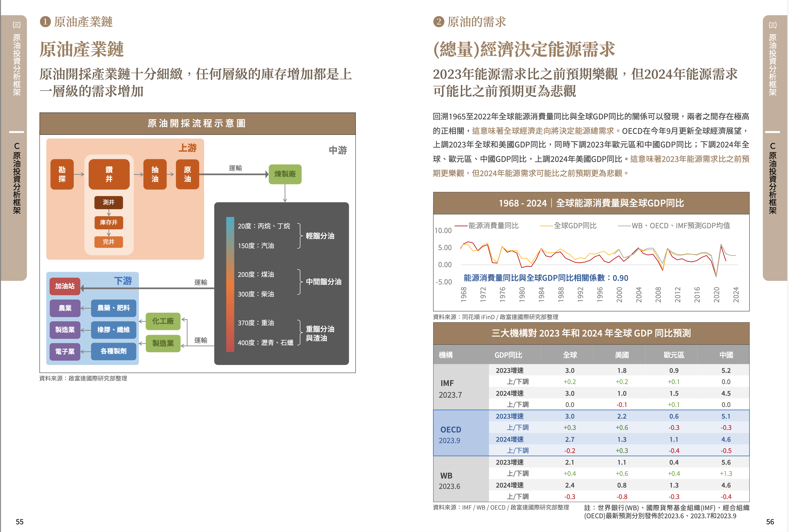The height and width of the screenshot is (532, 789).
Task: Click the 資料來源：啟富達國際研究部整理 note under the diagram
Action: tap(83, 378)
